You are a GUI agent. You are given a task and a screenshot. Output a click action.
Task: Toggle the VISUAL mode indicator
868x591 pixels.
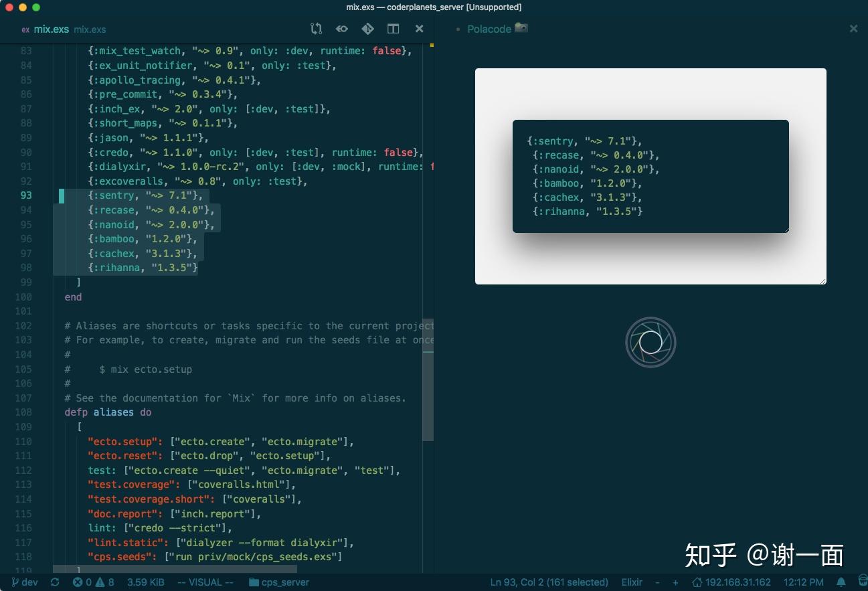pyautogui.click(x=205, y=582)
